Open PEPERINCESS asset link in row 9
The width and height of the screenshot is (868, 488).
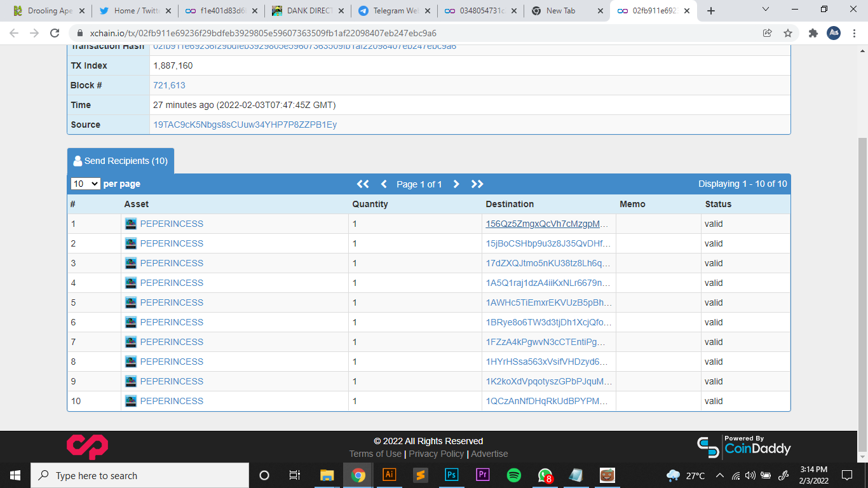click(172, 381)
